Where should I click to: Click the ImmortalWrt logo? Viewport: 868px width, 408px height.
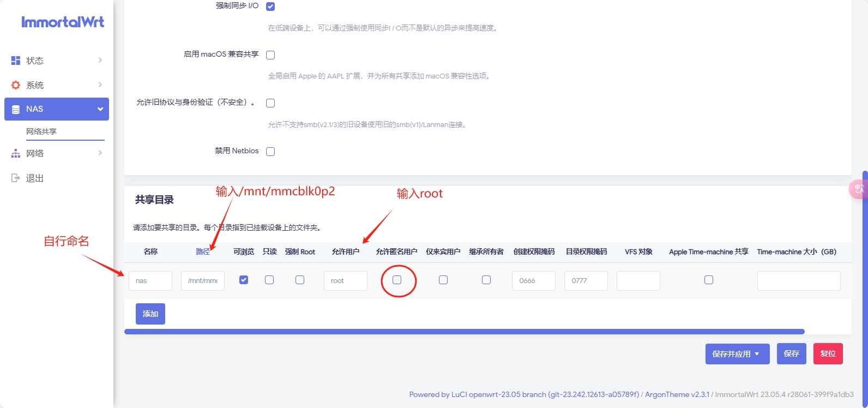pos(63,22)
